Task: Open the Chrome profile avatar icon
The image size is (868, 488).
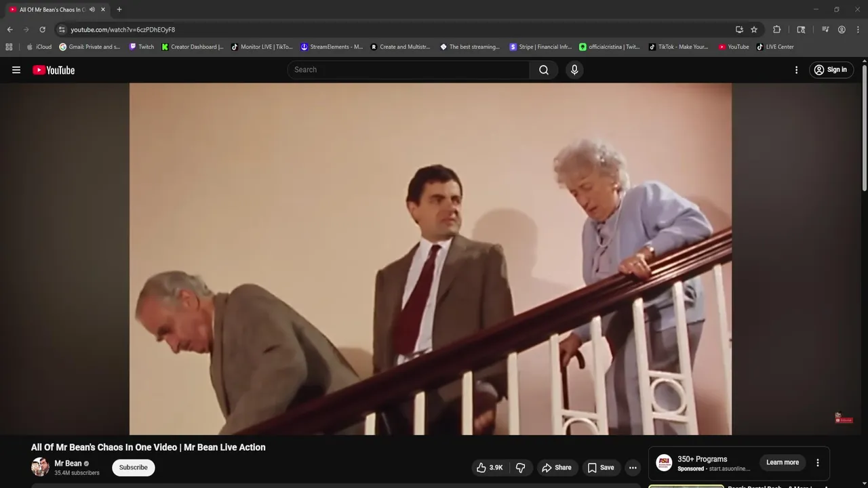Action: (842, 30)
